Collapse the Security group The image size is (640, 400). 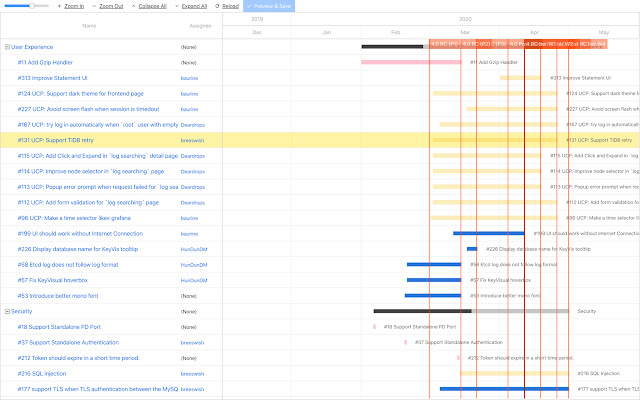7,311
